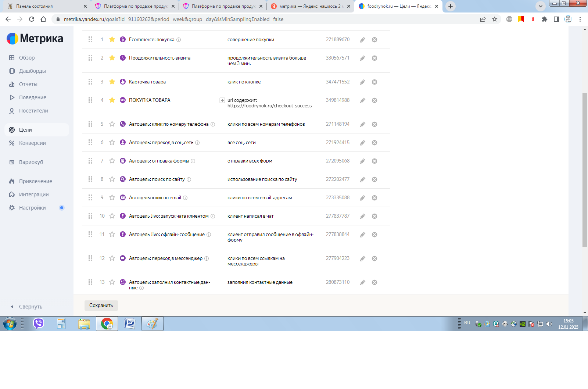588x389 pixels.
Task: Edit the site search autogoal
Action: pos(362,179)
